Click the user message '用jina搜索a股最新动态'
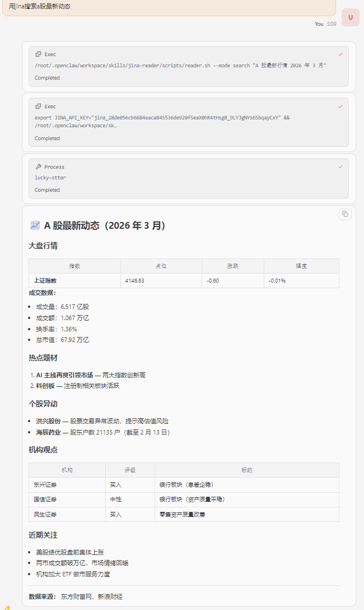This screenshot has height=610, width=364. (x=39, y=6)
